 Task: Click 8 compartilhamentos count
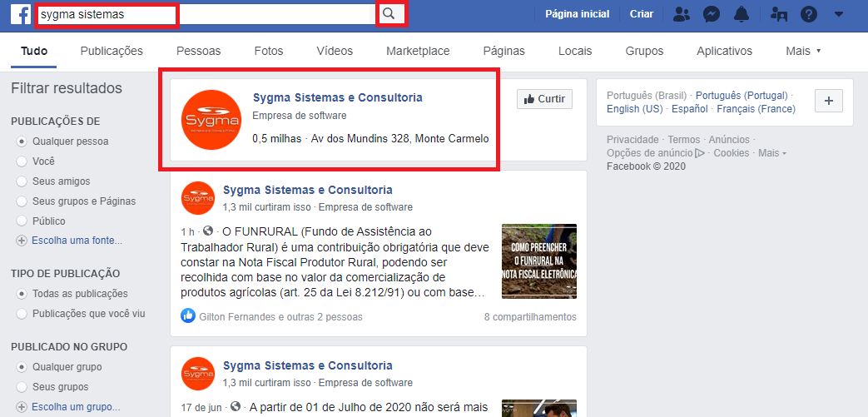(530, 317)
